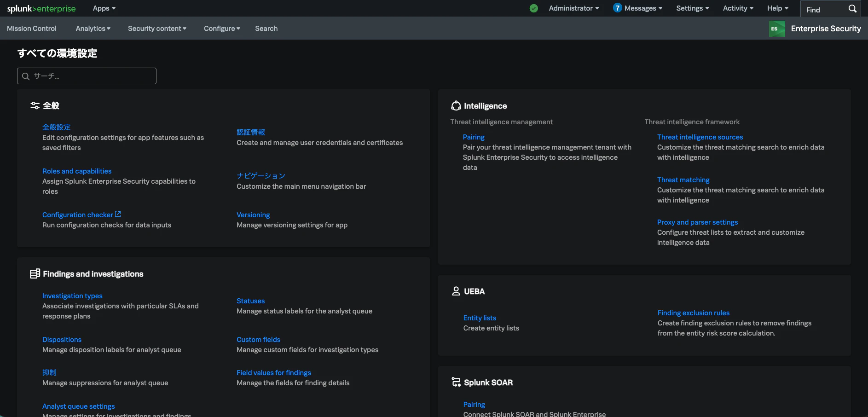Click the サーチ settings search field
The height and width of the screenshot is (417, 868).
click(x=87, y=76)
